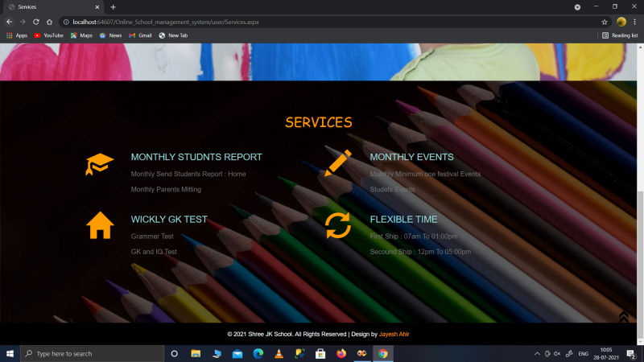Open the Mail app on taskbar
This screenshot has height=362, width=644.
(x=237, y=353)
